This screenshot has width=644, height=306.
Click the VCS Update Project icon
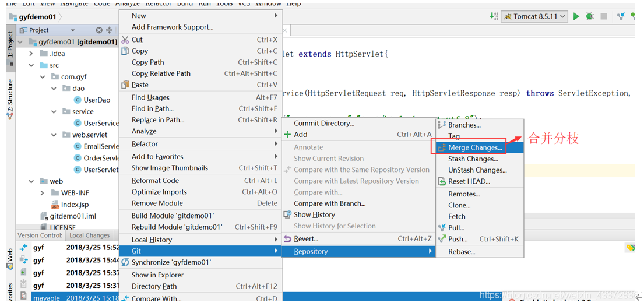[x=621, y=16]
